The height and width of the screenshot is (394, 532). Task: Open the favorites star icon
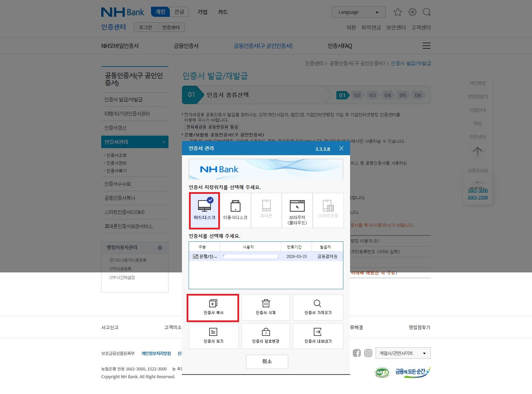397,12
